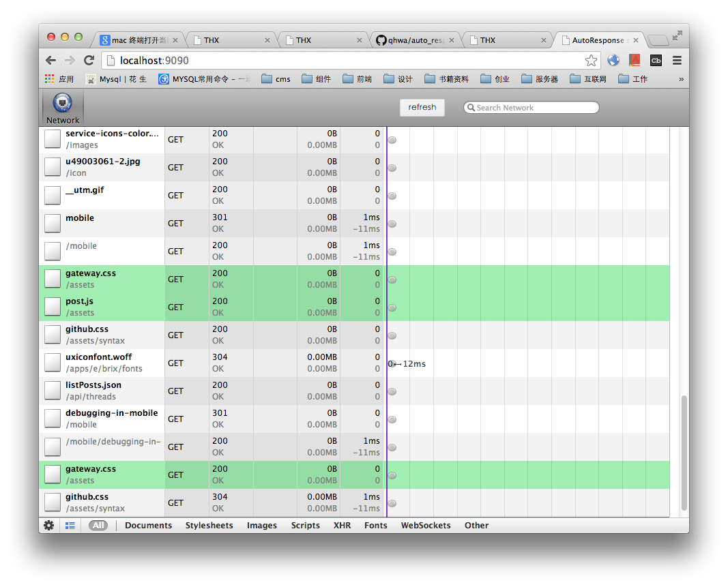Image resolution: width=728 pixels, height=587 pixels.
Task: Select the post.js request name
Action: point(79,301)
